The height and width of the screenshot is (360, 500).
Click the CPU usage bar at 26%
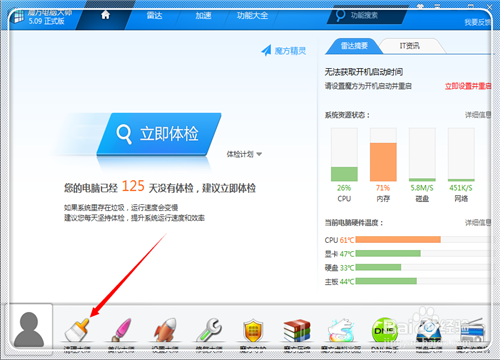coord(344,154)
